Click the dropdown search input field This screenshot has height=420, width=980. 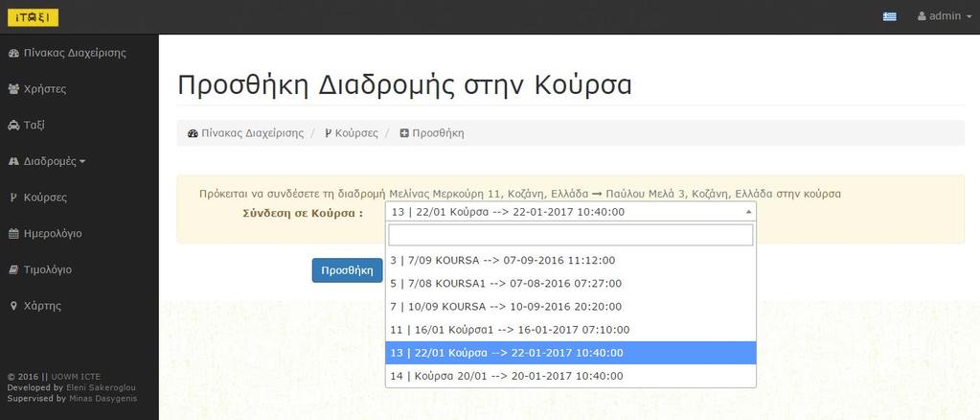click(571, 235)
